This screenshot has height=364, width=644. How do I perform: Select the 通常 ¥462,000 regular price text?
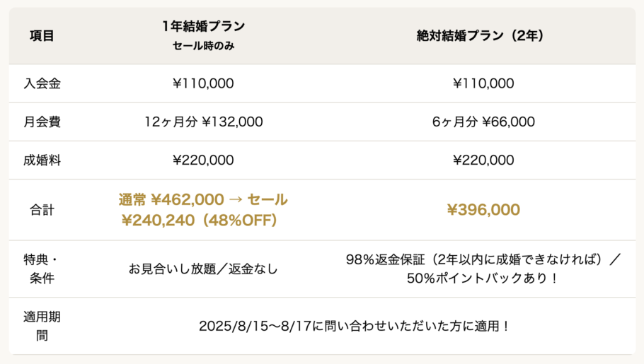point(171,199)
